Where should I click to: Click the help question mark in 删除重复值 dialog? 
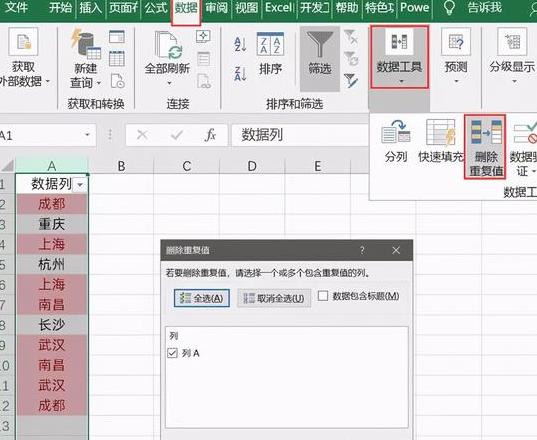pos(362,250)
